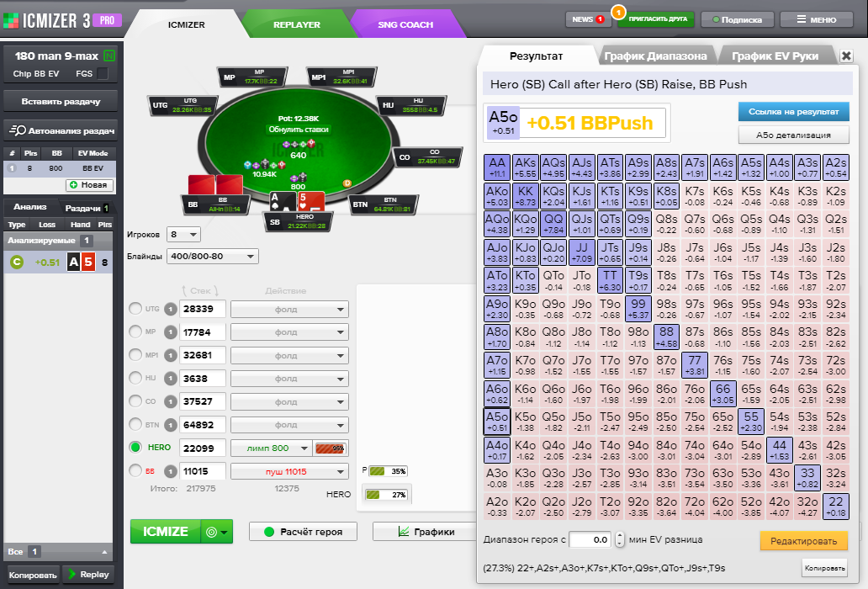Screen dimensions: 868x589
Task: Open the hamburger menu icon
Action: [801, 19]
